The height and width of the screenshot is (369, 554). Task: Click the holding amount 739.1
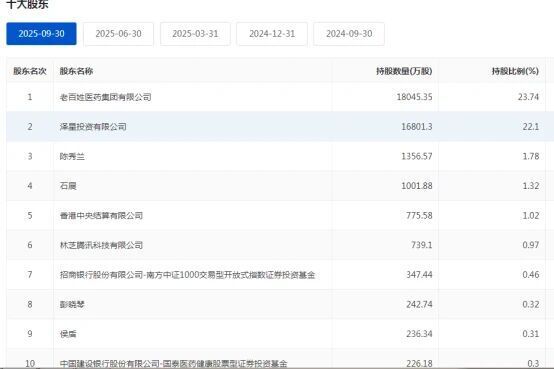(x=422, y=245)
